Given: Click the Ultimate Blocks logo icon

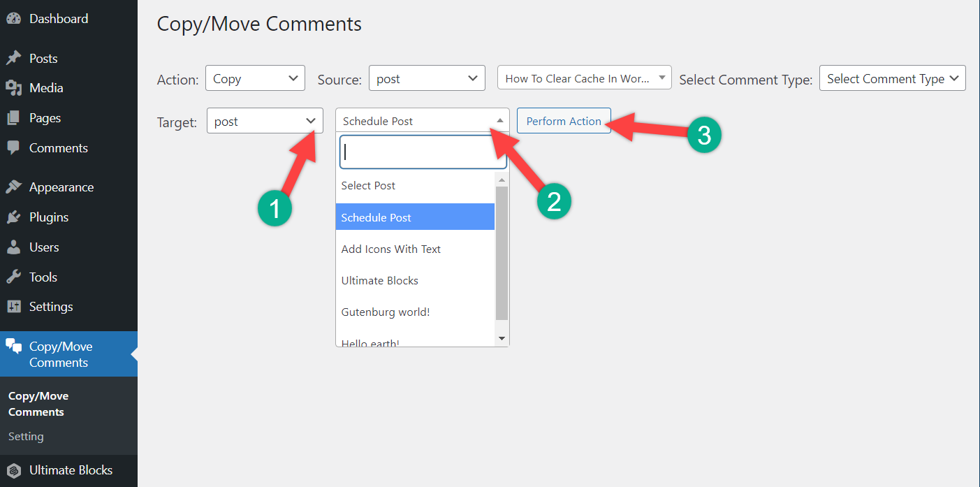Looking at the screenshot, I should pos(13,470).
